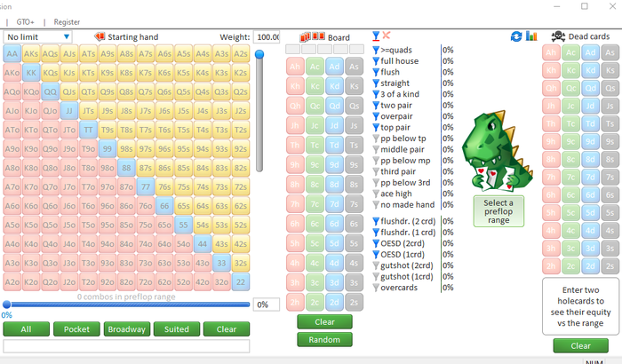
Task: Toggle the >=quads filter funnel
Action: click(376, 50)
